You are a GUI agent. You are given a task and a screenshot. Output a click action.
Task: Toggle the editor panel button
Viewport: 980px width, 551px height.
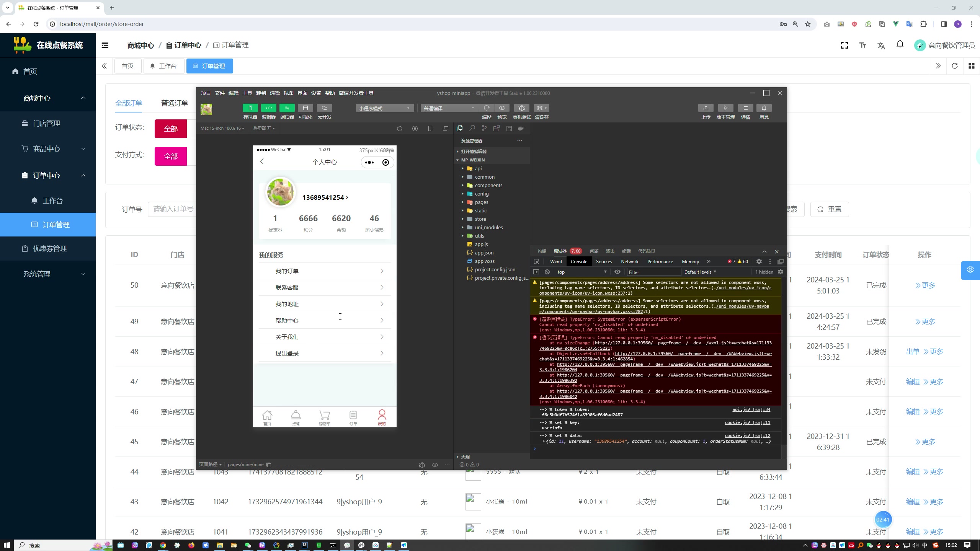[x=268, y=108]
